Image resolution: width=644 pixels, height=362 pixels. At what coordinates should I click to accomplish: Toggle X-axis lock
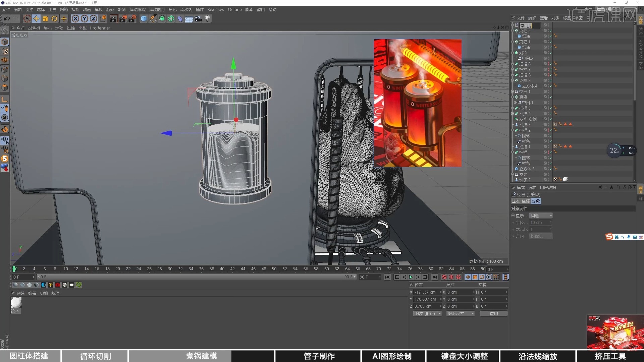click(75, 19)
